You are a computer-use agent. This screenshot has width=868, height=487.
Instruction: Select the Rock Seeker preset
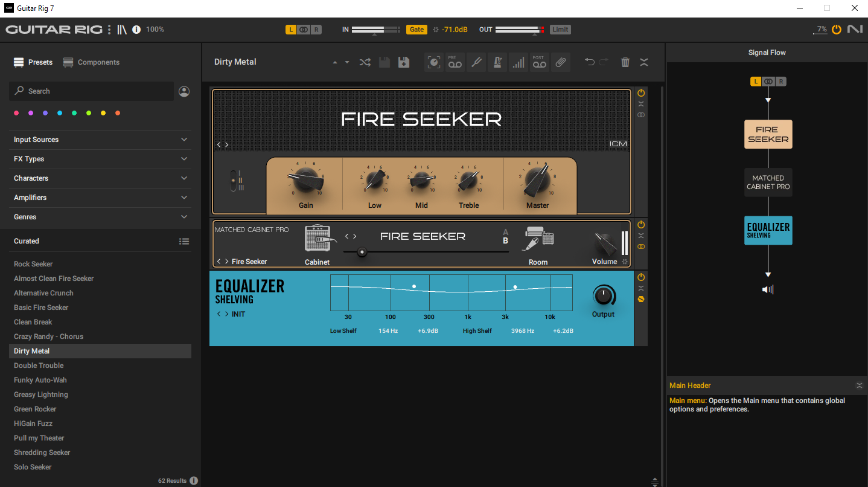[x=100, y=264]
